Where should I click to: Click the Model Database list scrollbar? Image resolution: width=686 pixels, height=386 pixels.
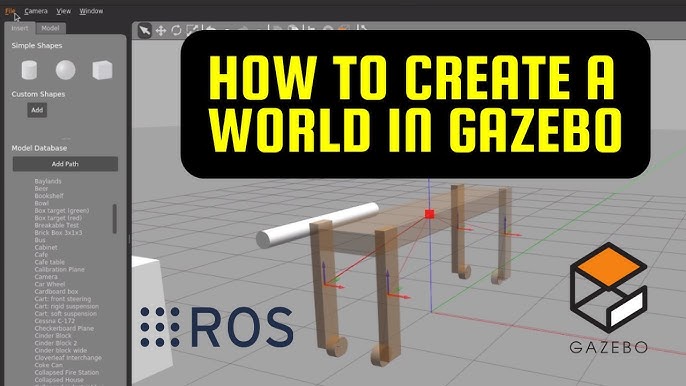click(x=115, y=218)
